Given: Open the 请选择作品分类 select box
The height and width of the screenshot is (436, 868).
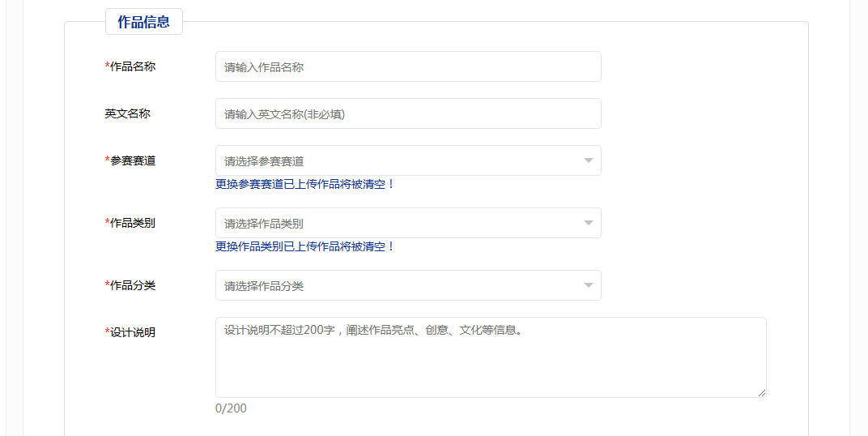Looking at the screenshot, I should point(397,285).
